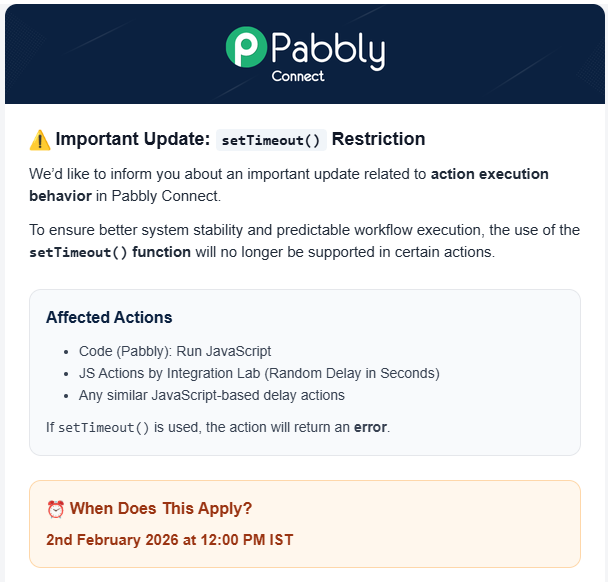Click the red alarm clock emoji
Image resolution: width=608 pixels, height=582 pixels.
pos(56,509)
